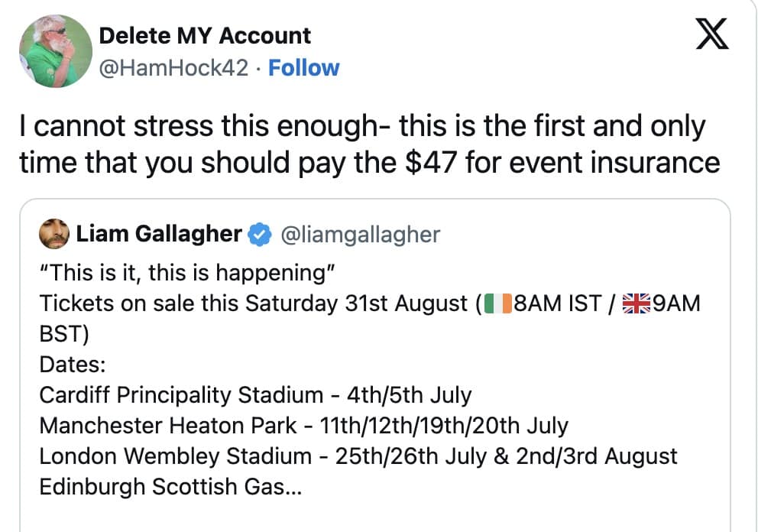Click the London Wembley Stadium dates line
This screenshot has width=758, height=532.
[x=358, y=456]
